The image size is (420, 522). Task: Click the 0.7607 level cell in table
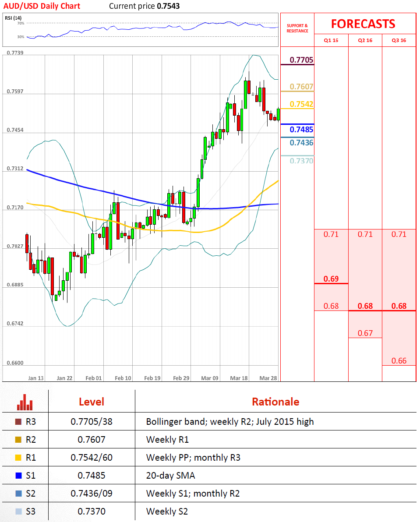click(92, 439)
